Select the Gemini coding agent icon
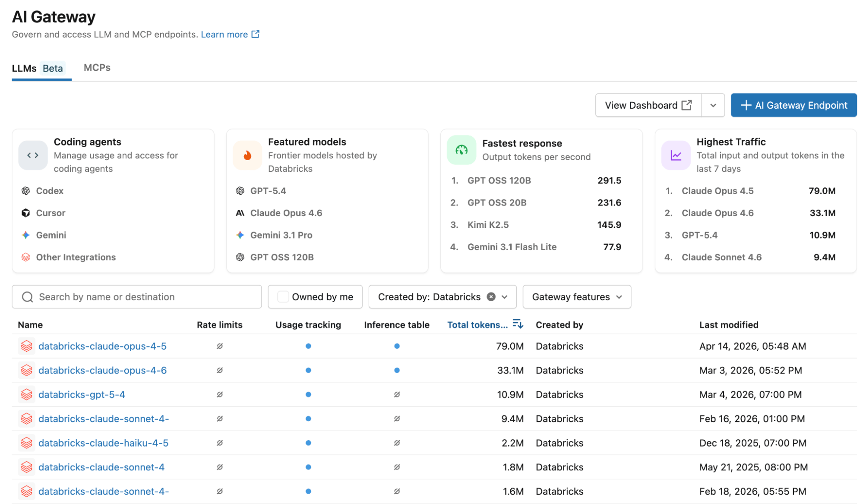 [x=25, y=235]
